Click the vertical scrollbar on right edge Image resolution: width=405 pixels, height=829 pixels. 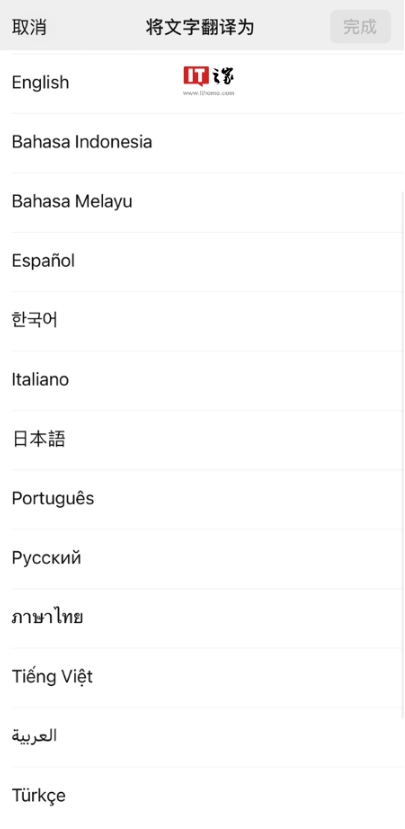pyautogui.click(x=403, y=455)
